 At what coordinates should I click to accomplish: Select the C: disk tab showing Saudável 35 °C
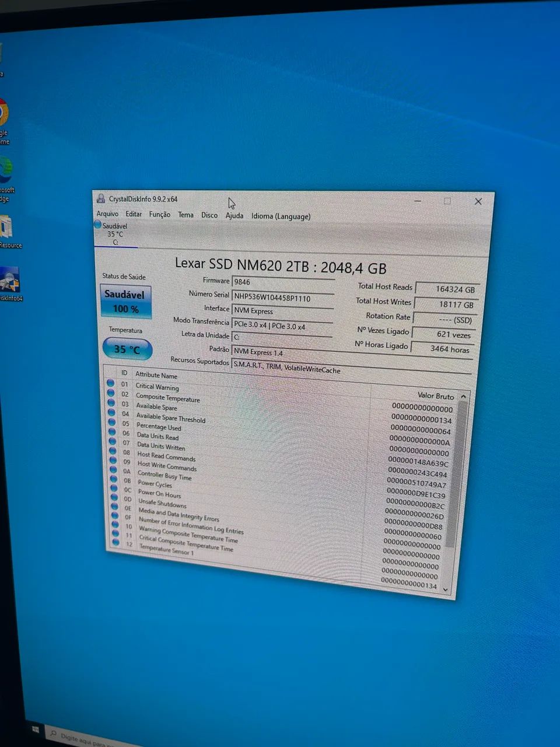click(115, 234)
